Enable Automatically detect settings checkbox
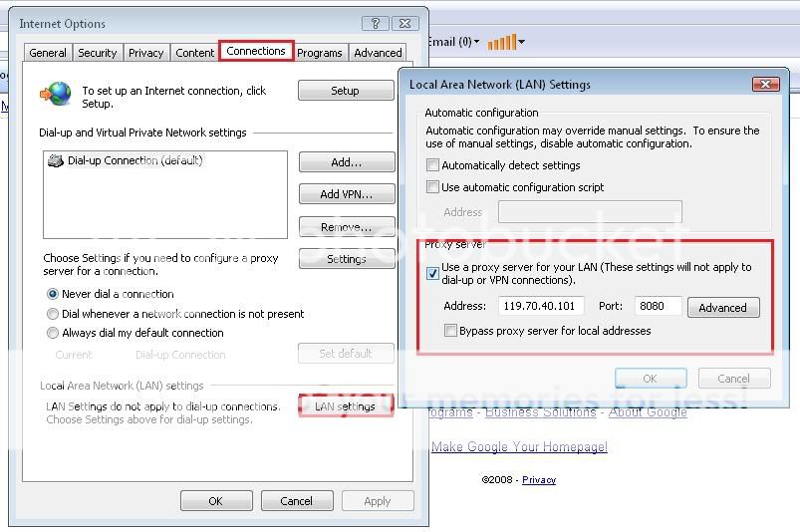The height and width of the screenshot is (532, 800). coord(433,165)
